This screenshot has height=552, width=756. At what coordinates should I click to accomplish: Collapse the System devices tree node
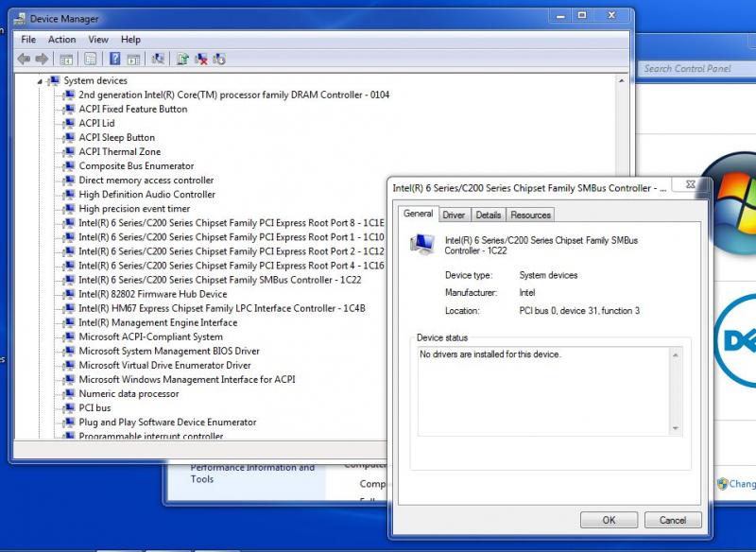pos(40,81)
